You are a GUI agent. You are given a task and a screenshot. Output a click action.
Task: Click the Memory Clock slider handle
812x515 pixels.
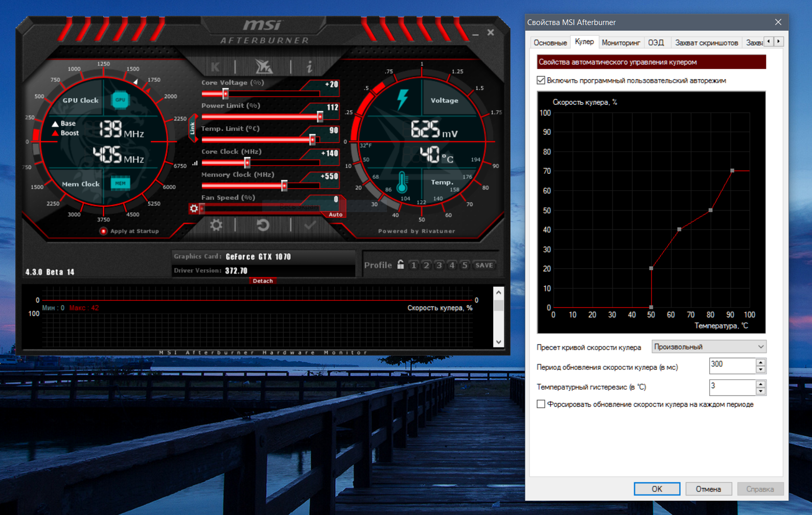click(284, 185)
